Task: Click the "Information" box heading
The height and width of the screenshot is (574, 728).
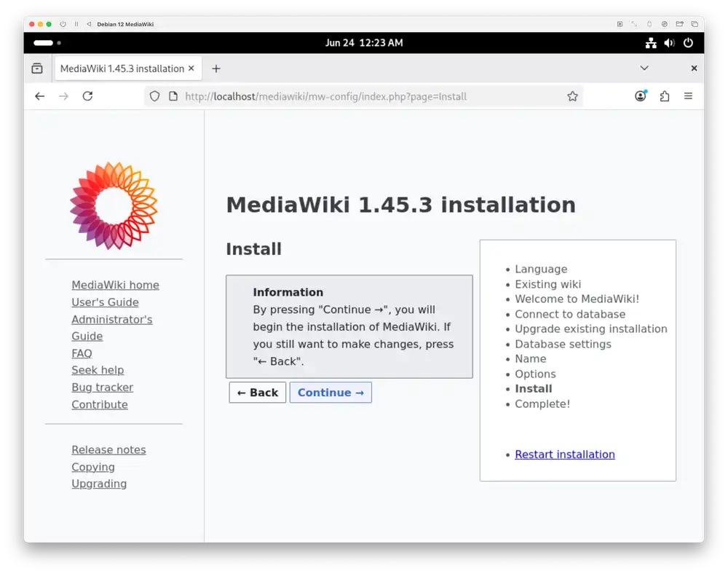Action: point(288,292)
